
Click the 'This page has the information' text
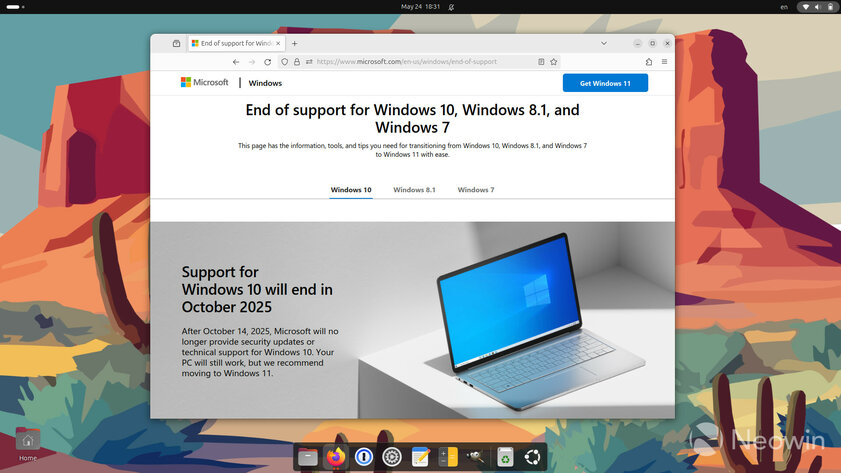[412, 150]
